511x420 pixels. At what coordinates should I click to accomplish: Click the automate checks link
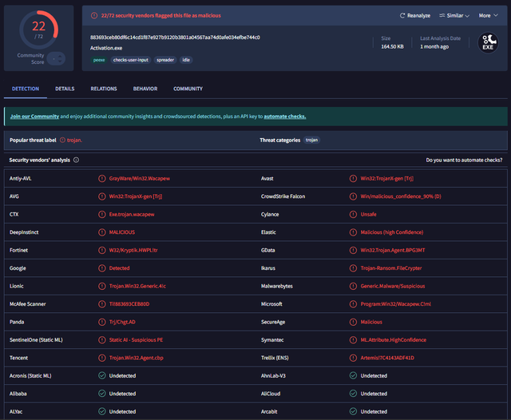click(285, 117)
